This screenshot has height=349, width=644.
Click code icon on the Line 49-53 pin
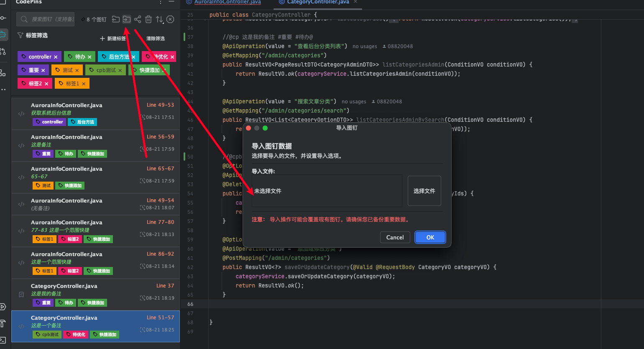pyautogui.click(x=21, y=114)
